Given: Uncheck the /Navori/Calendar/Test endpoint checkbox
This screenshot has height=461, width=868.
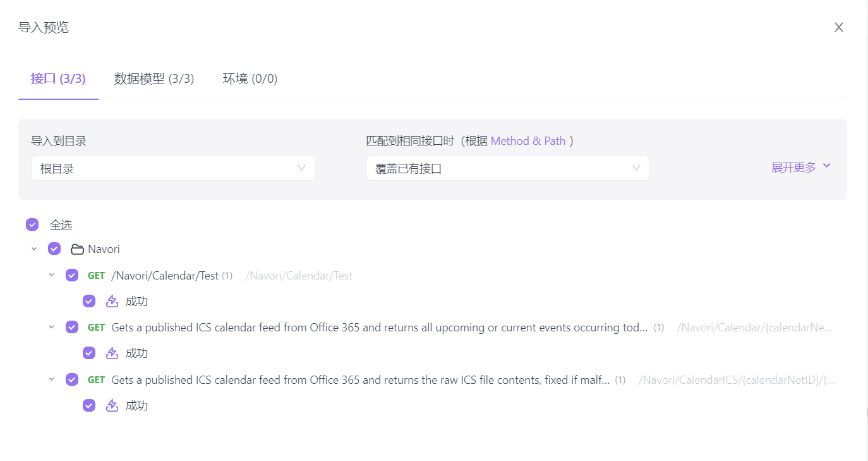Looking at the screenshot, I should pos(72,275).
